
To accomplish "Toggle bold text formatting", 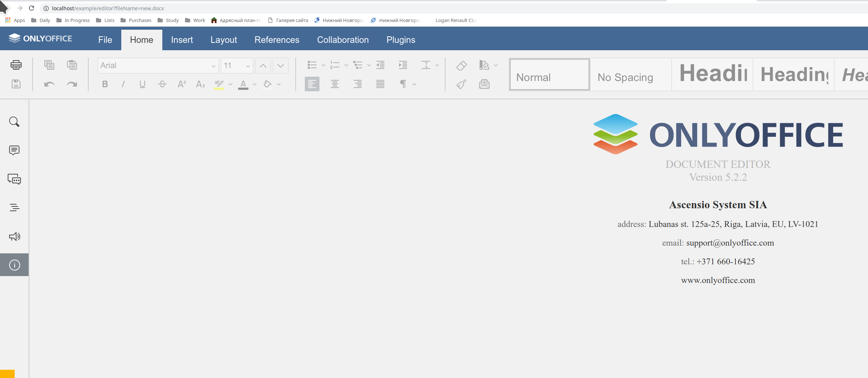I will [105, 84].
